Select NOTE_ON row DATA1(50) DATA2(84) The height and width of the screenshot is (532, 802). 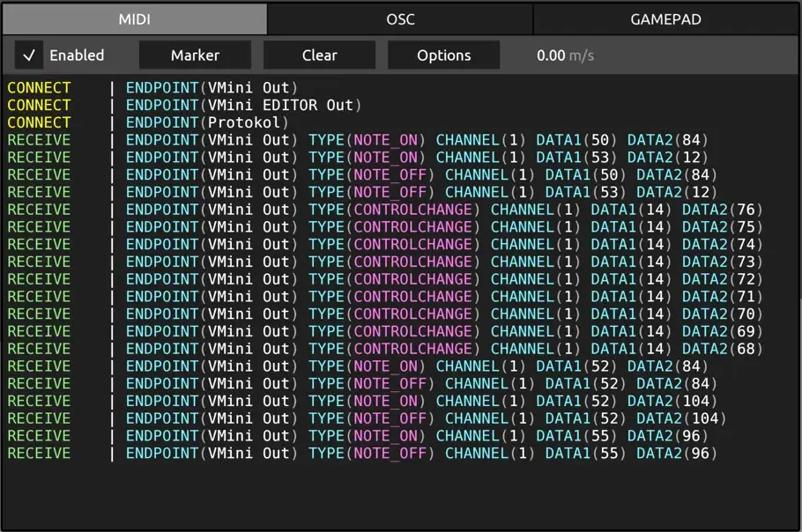tap(358, 140)
